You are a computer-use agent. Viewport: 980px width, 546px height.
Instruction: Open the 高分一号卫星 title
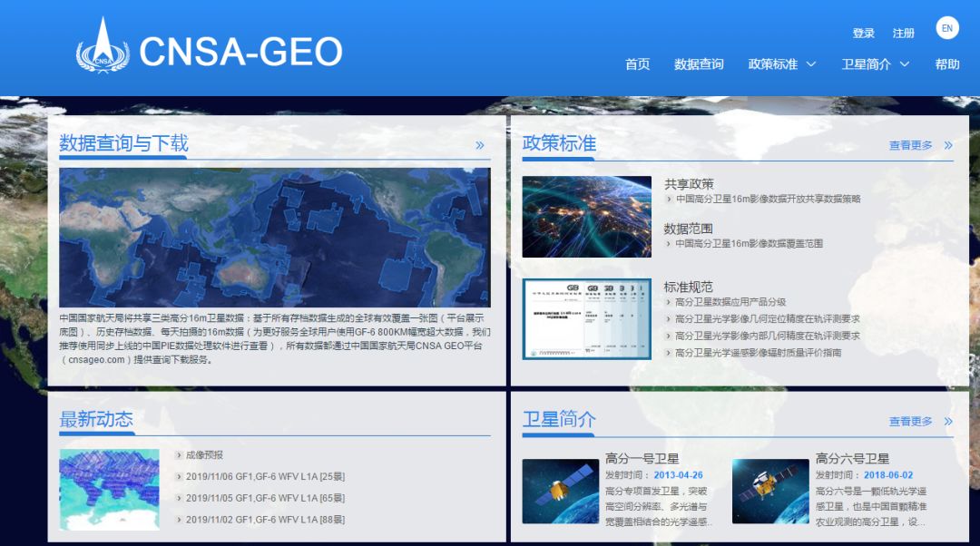pos(642,459)
